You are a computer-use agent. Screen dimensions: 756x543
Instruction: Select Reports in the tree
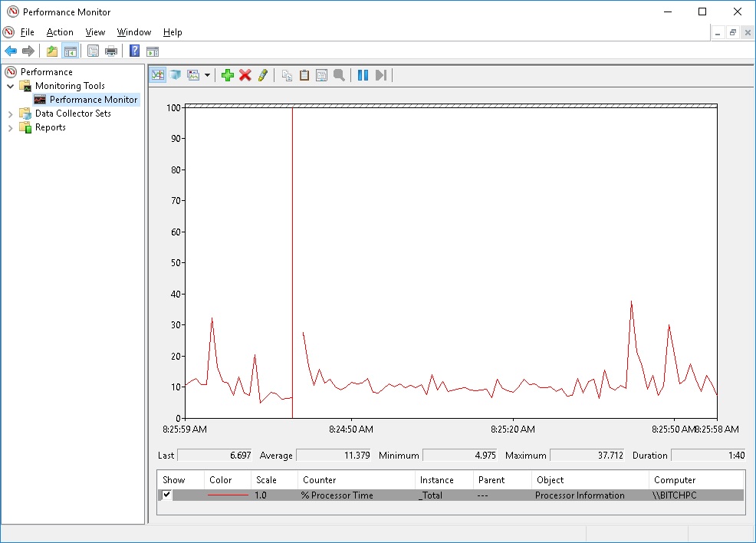coord(50,127)
